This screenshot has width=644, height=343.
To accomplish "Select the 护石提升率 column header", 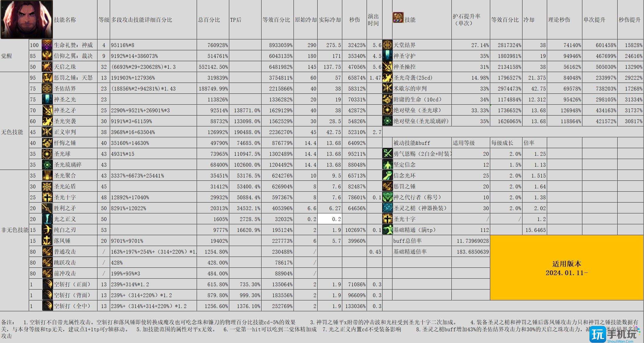I will click(467, 19).
